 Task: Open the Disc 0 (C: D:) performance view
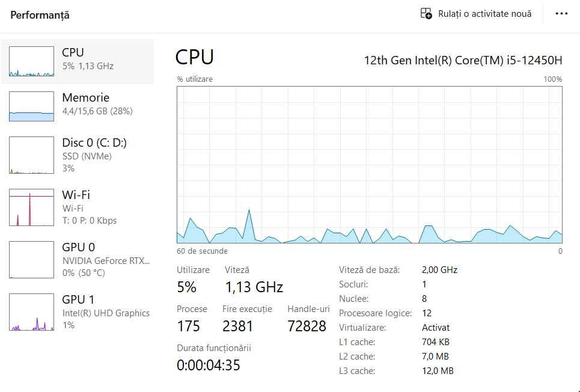(94, 143)
